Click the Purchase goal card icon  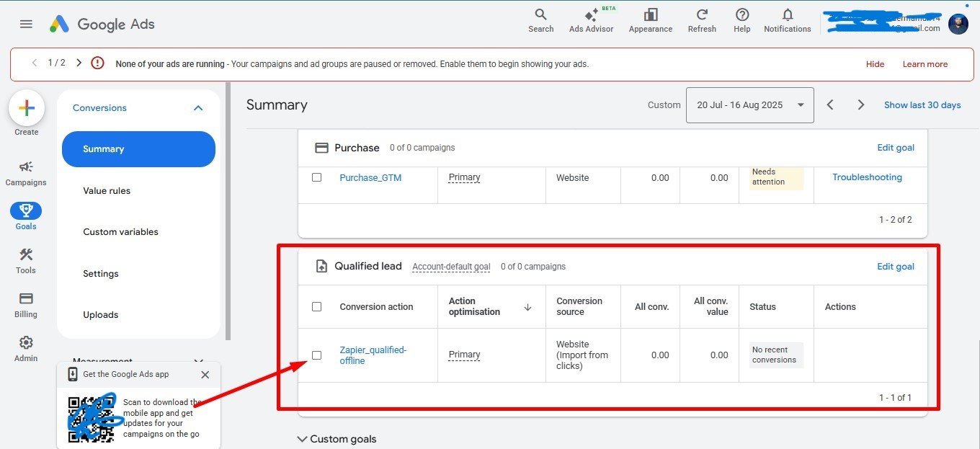321,148
